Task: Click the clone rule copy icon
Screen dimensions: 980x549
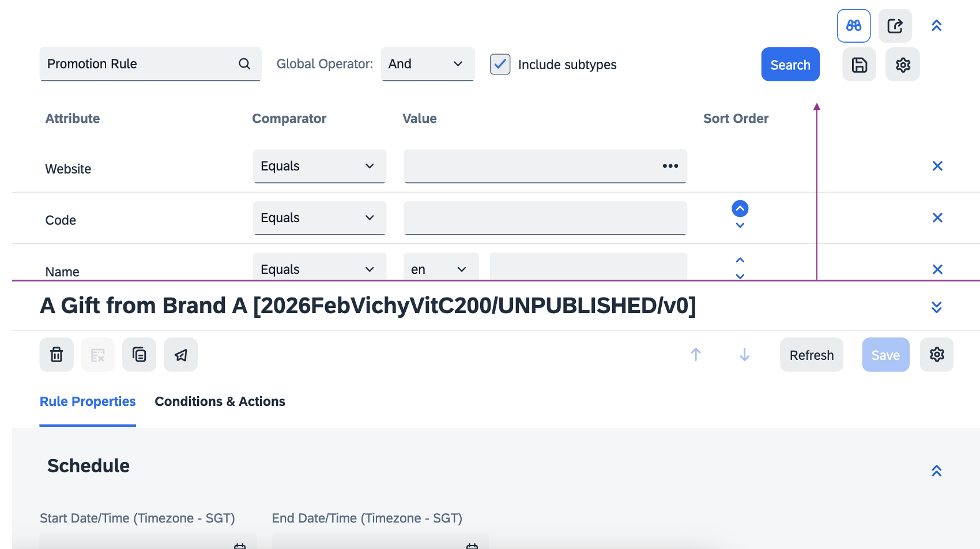Action: point(139,355)
